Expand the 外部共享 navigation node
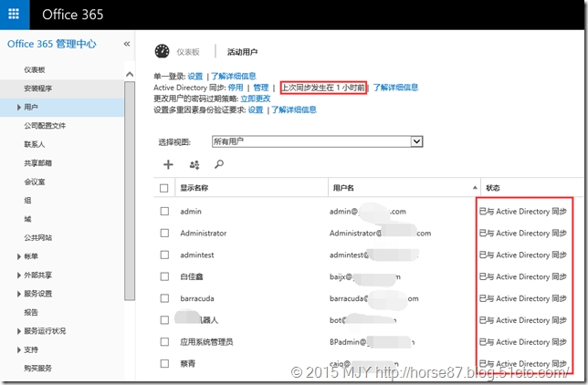Image resolution: width=588 pixels, height=385 pixels. pos(19,276)
